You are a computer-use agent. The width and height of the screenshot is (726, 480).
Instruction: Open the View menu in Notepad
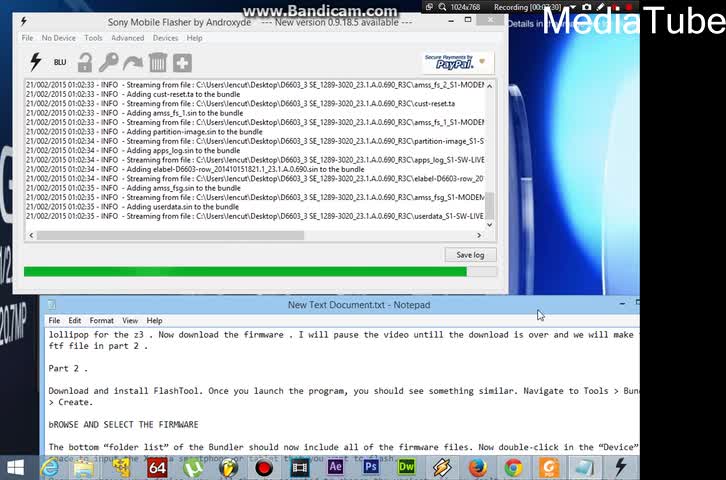point(130,320)
